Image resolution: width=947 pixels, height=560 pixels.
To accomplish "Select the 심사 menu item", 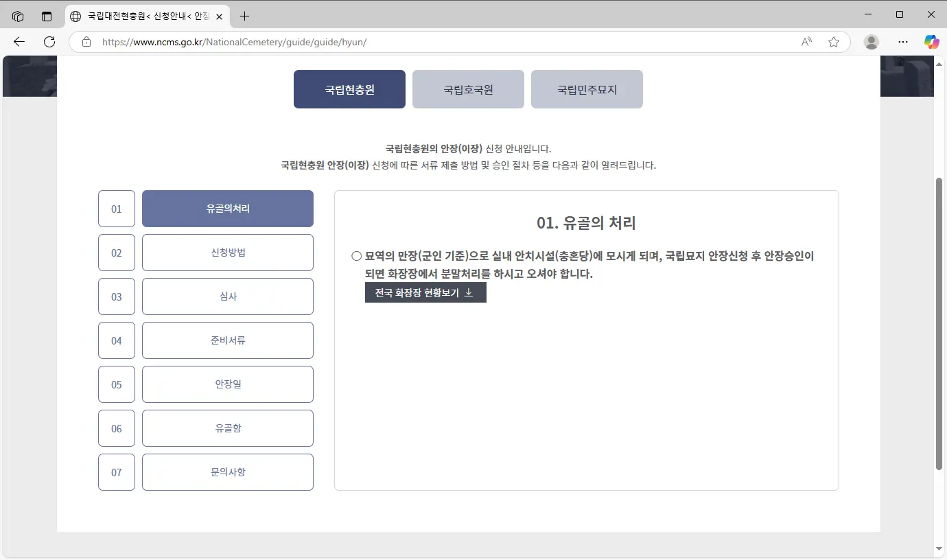I will (x=227, y=296).
